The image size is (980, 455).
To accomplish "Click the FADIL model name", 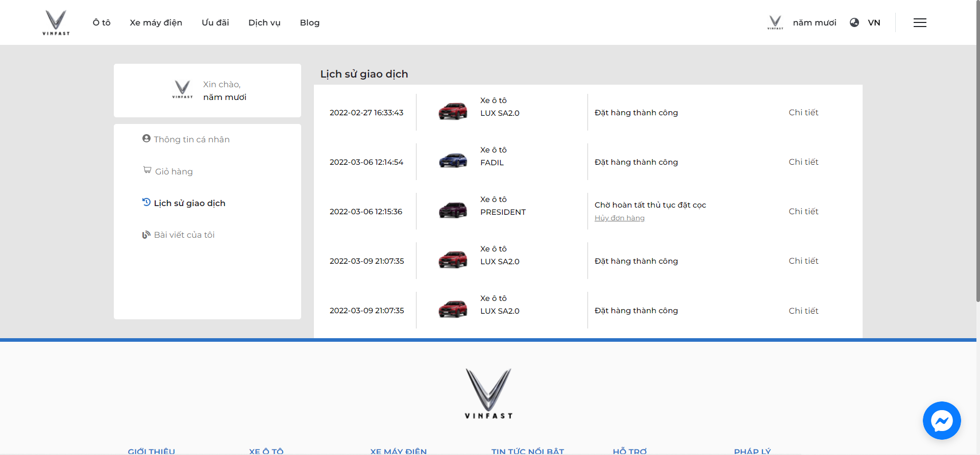I will click(x=492, y=163).
